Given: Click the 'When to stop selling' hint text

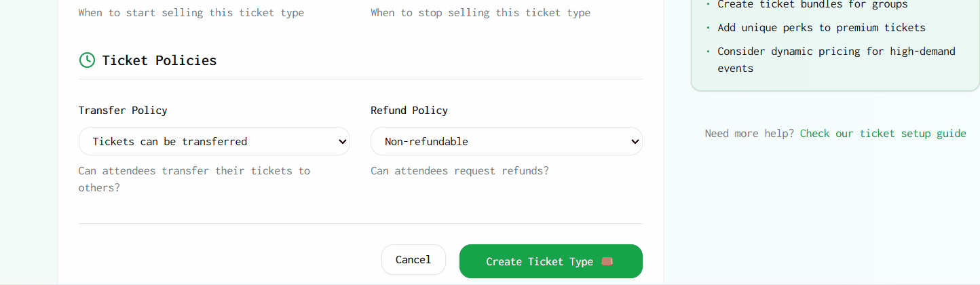Looking at the screenshot, I should pyautogui.click(x=480, y=13).
